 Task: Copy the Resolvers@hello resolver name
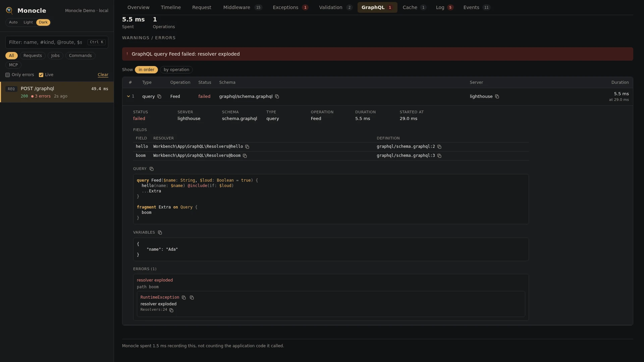[247, 147]
